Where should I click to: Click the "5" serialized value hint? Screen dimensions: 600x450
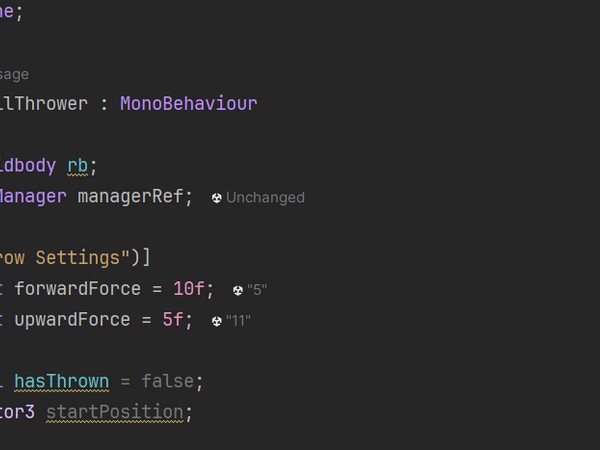click(257, 290)
